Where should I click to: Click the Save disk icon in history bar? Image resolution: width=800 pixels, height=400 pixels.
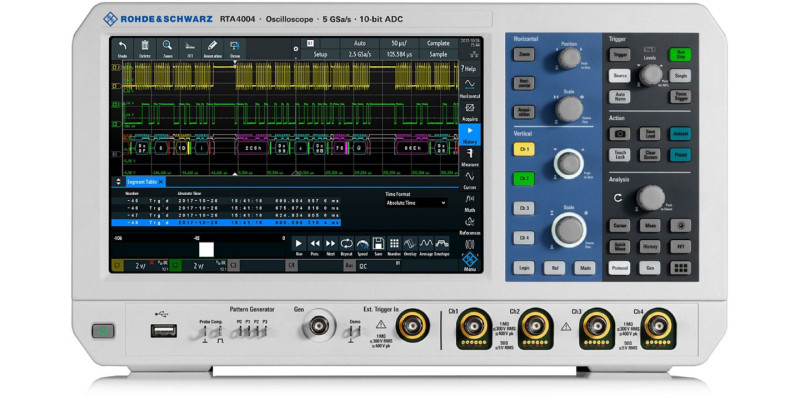378,243
